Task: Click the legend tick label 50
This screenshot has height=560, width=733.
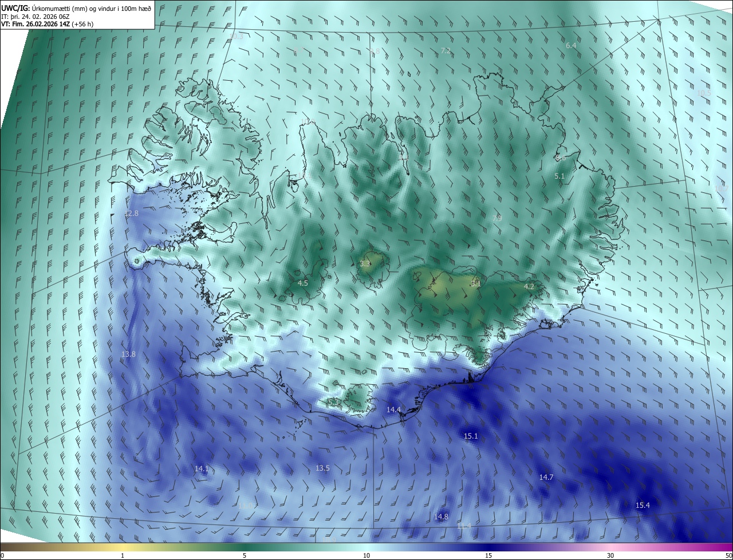Action: pos(728,556)
